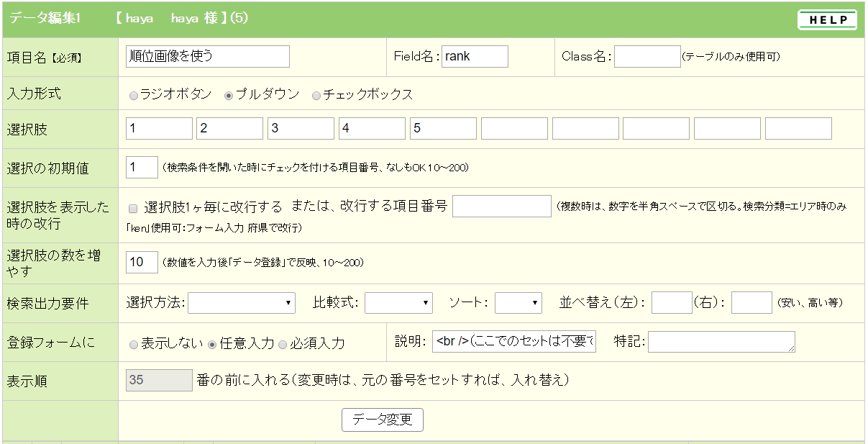Click the Field名 input containing rank

click(475, 56)
